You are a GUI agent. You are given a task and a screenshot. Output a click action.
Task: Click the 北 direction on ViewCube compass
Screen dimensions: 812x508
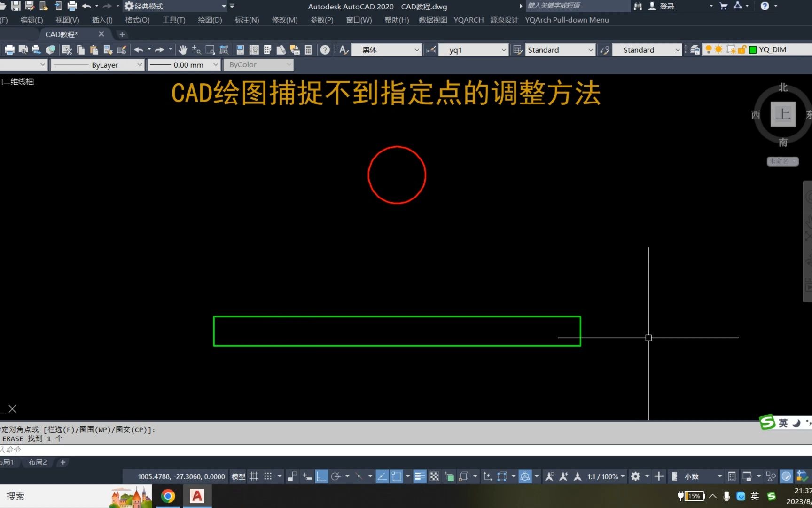click(x=783, y=87)
